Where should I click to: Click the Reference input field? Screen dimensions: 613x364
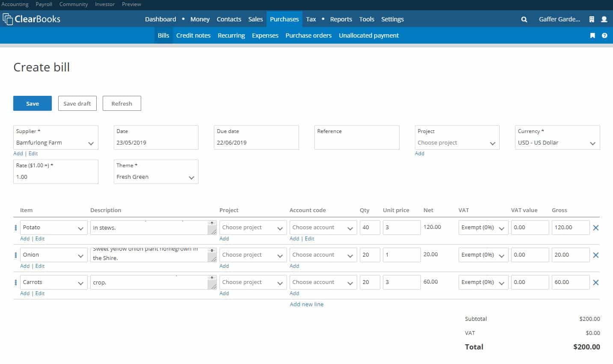coord(357,137)
